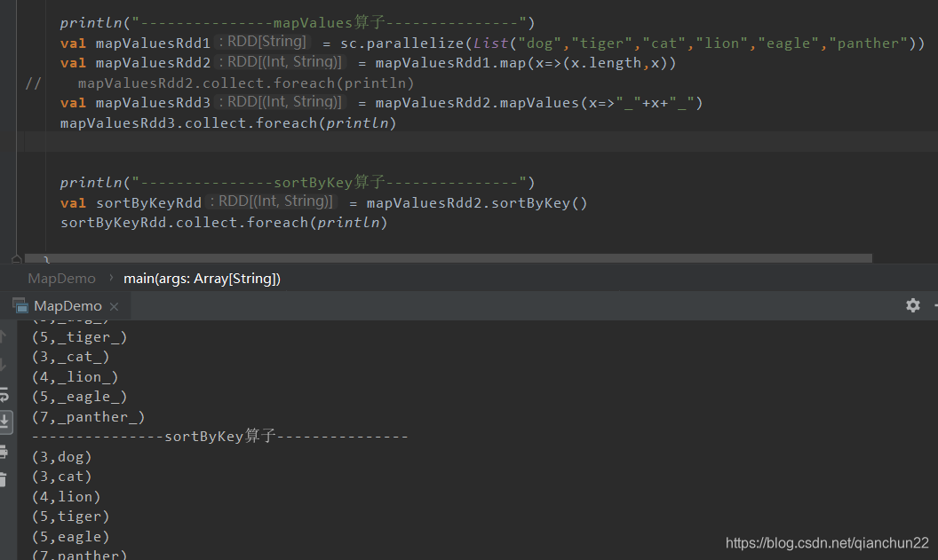Viewport: 938px width, 560px height.
Task: Click console output (5,_tiger_)
Action: (x=80, y=337)
